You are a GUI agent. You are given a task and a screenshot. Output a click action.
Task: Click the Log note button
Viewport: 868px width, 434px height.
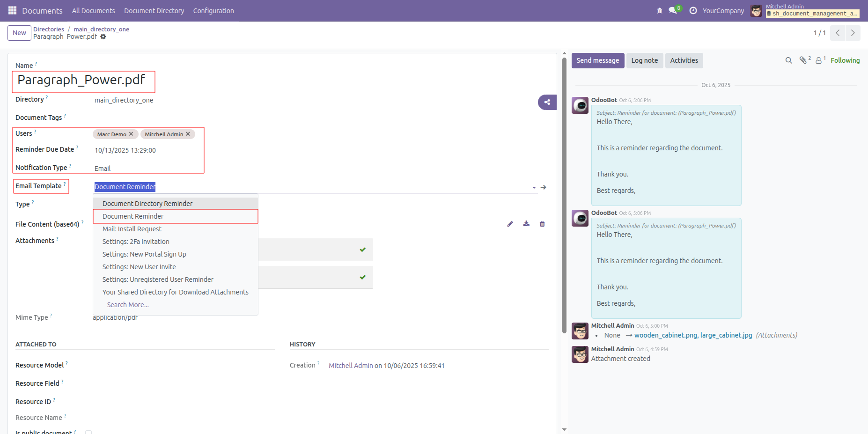point(645,60)
